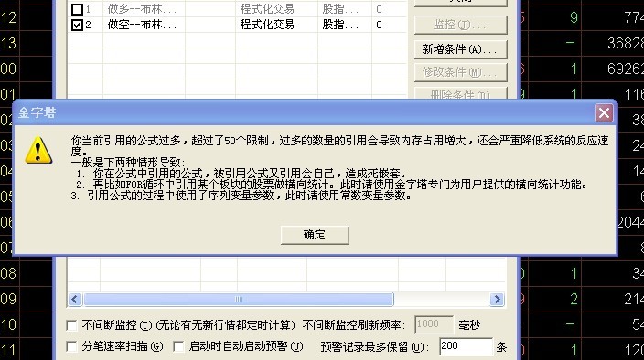The height and width of the screenshot is (360, 644).
Task: Click the horizontal scrollbar left arrow
Action: point(74,300)
